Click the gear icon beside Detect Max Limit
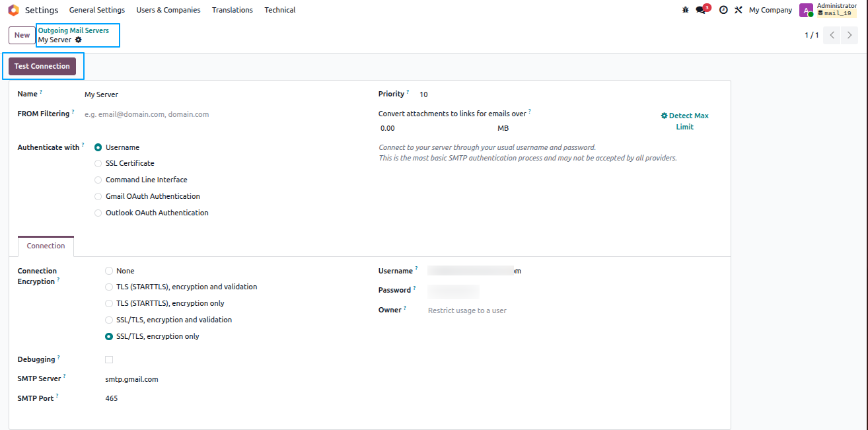 (x=664, y=116)
